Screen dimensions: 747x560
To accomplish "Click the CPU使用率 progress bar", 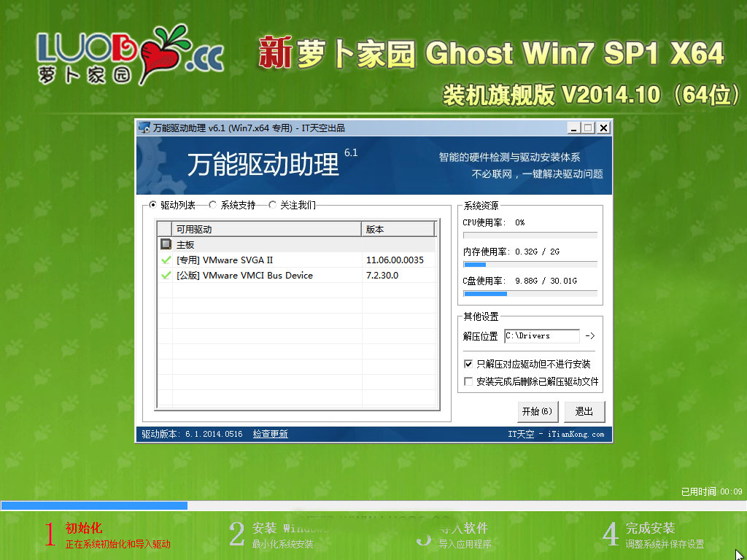I will tap(530, 236).
